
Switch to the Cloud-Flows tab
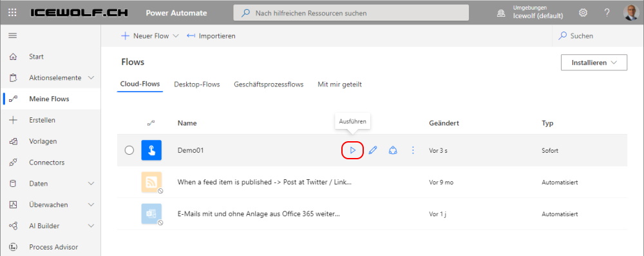coord(140,84)
